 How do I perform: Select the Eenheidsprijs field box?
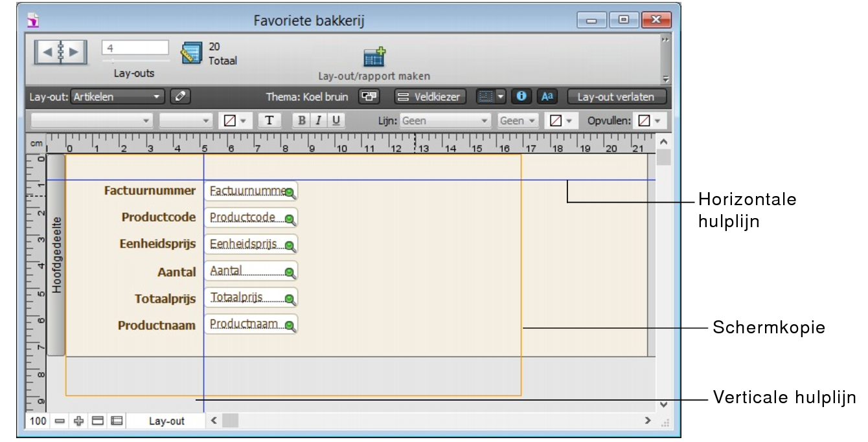(251, 244)
